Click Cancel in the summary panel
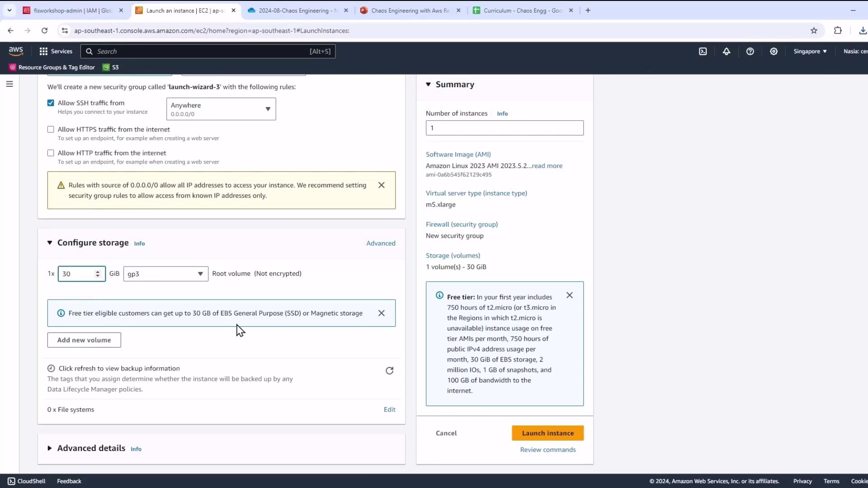868x488 pixels. (x=446, y=433)
